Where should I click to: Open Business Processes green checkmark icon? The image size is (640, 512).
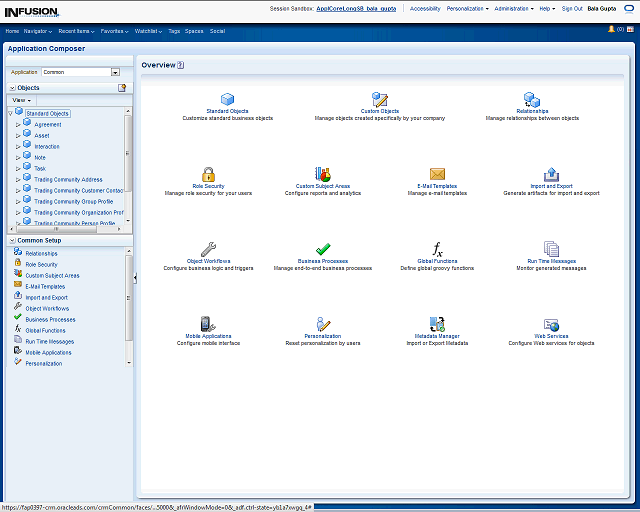click(322, 249)
